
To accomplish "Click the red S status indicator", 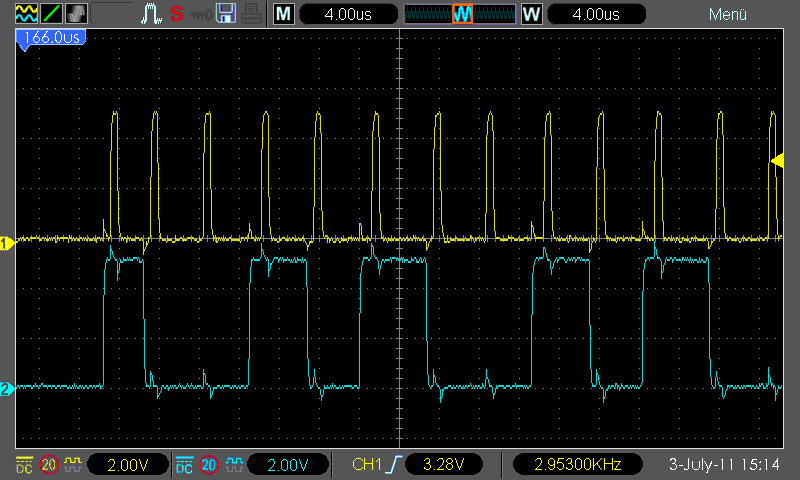I will (177, 14).
